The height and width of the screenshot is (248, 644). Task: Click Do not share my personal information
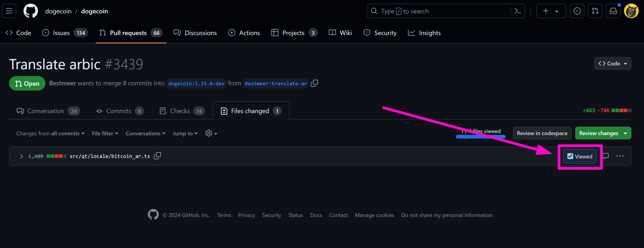pos(447,215)
